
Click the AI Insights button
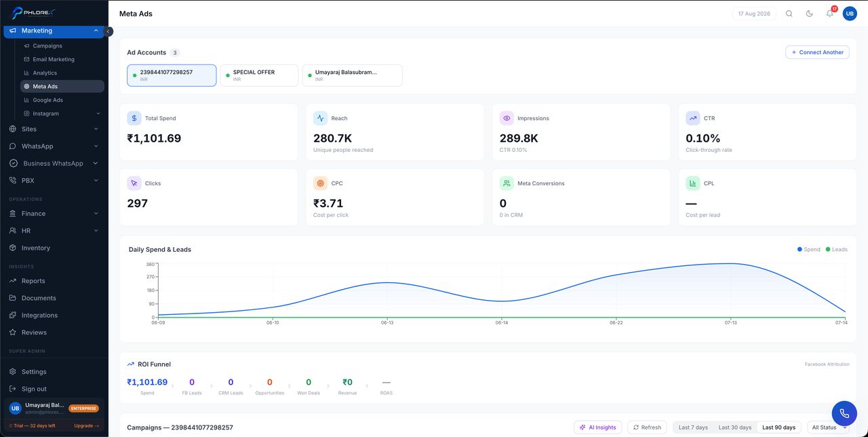597,427
